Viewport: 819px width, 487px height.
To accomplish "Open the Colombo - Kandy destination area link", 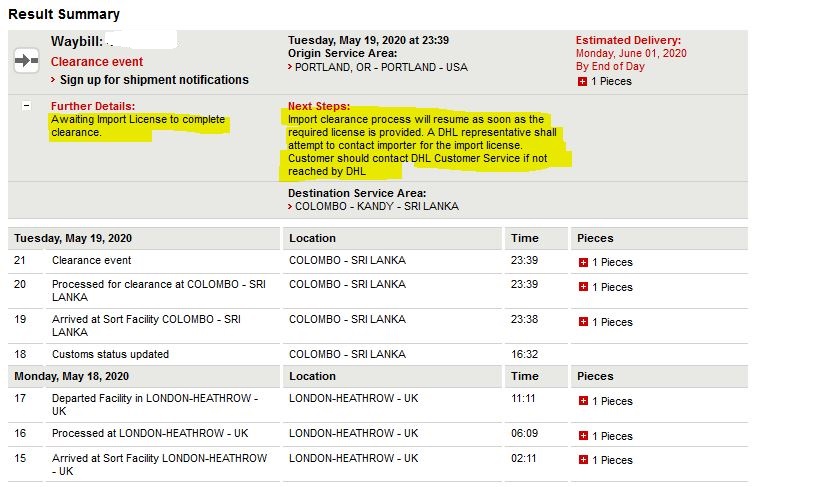I will tap(377, 206).
